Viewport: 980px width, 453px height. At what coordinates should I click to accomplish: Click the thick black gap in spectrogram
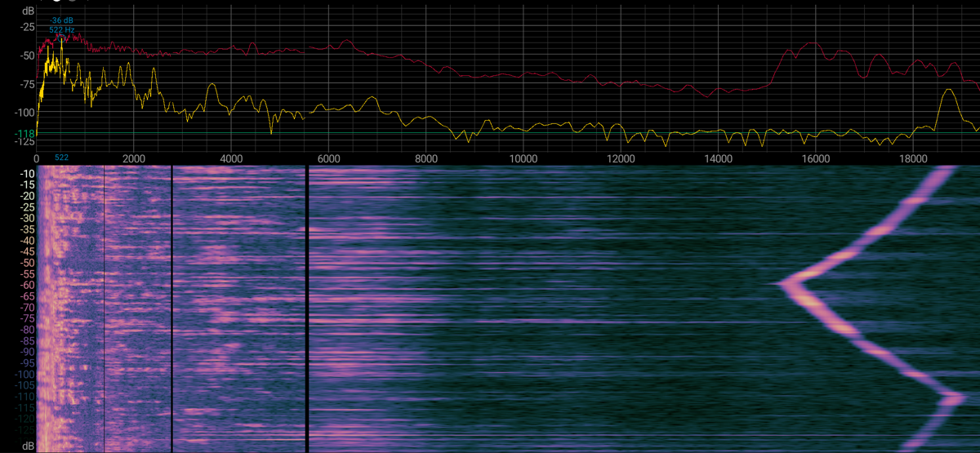coord(306,310)
